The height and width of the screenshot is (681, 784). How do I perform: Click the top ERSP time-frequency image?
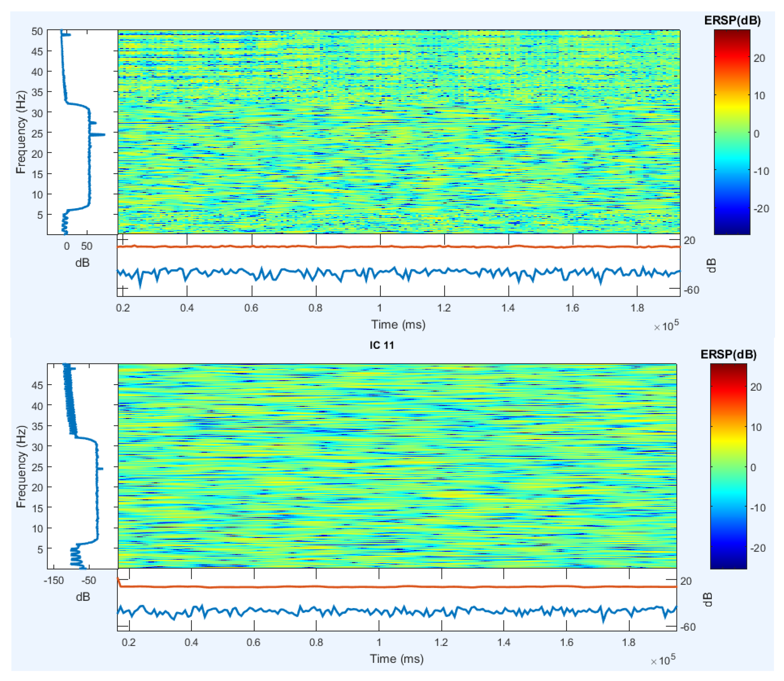[x=398, y=132]
